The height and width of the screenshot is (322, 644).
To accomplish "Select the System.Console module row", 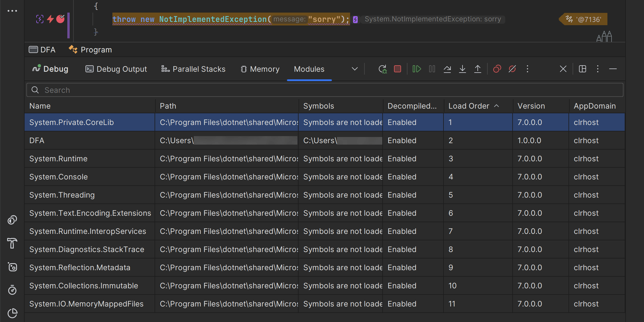I will (59, 177).
